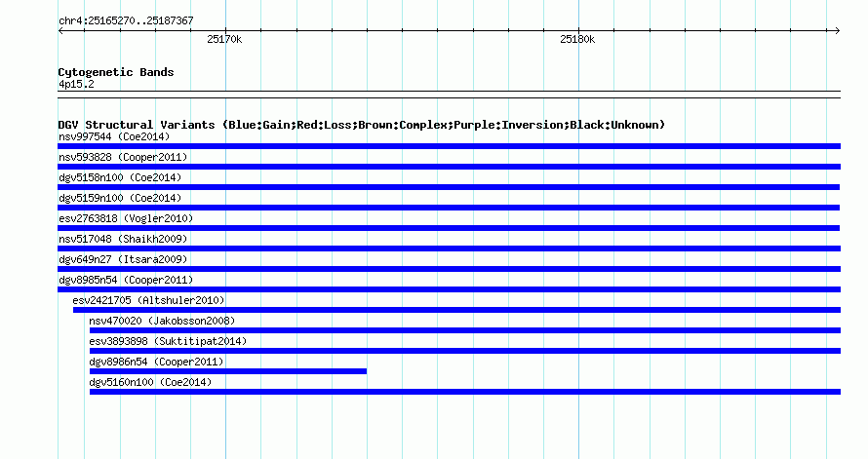
Task: Select esv2763818 (Vogler2010) label
Action: click(x=126, y=218)
